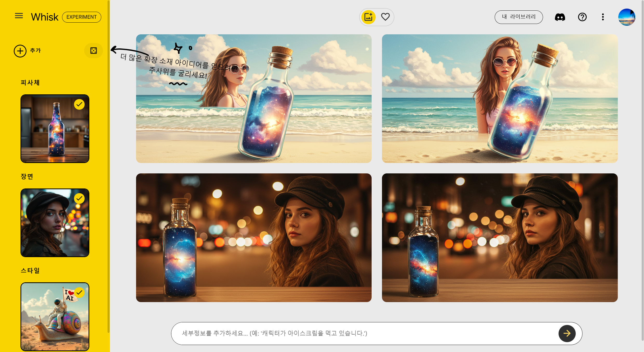Click the 피사체 section label
Screen dimensions: 644x352
pos(30,83)
